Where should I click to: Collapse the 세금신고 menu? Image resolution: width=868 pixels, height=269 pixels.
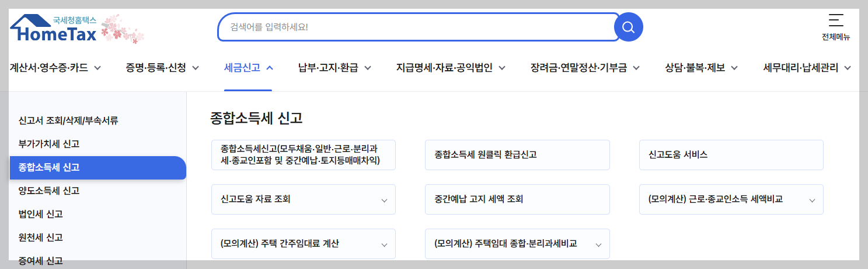tap(249, 68)
